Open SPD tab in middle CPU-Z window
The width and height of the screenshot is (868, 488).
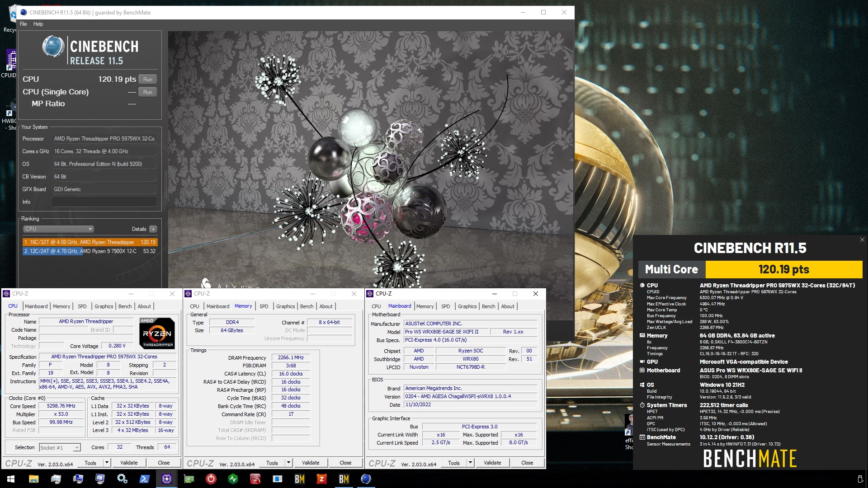[264, 306]
